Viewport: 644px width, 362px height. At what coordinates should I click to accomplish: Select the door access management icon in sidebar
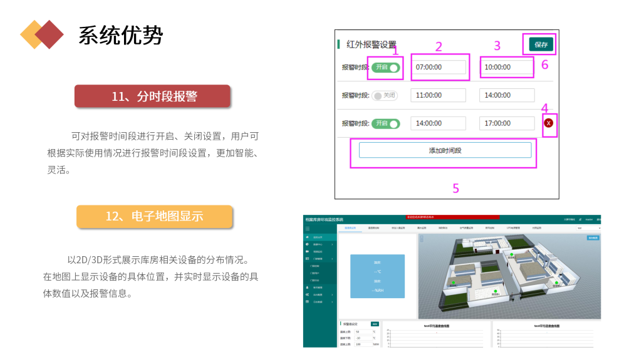(x=308, y=259)
